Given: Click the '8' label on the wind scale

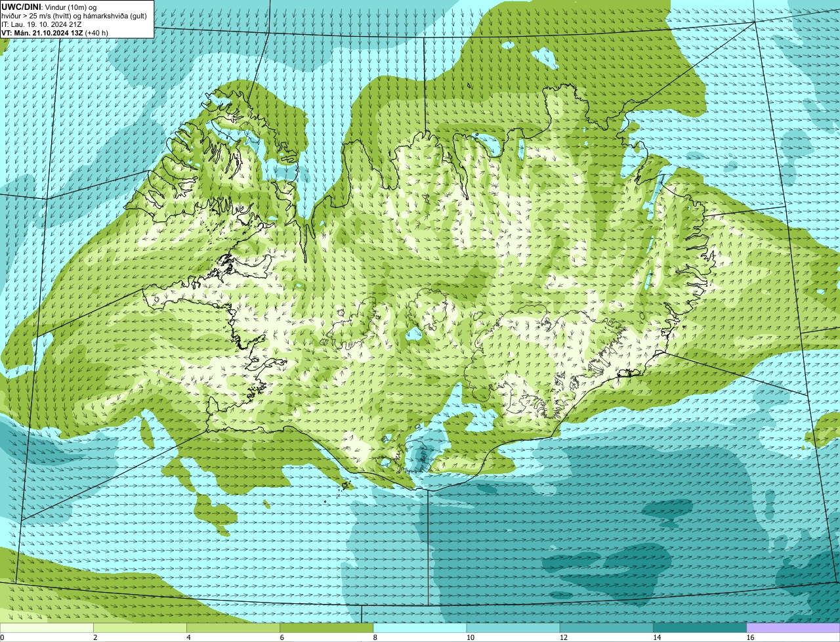Looking at the screenshot, I should [375, 637].
